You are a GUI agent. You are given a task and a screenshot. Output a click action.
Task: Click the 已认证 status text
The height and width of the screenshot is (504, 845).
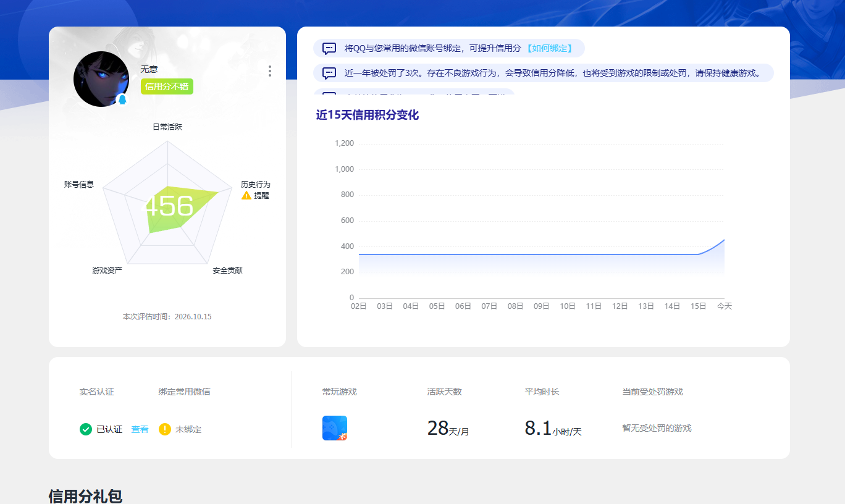[109, 429]
